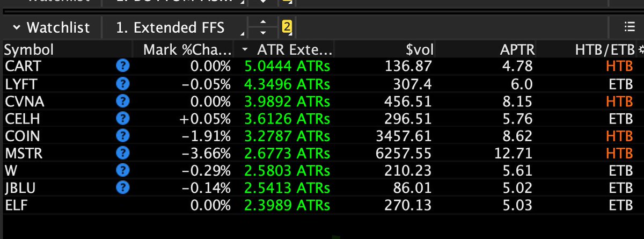Viewport: 644px width, 239px height.
Task: Click the yellow link badge numbered 2
Action: pyautogui.click(x=286, y=26)
